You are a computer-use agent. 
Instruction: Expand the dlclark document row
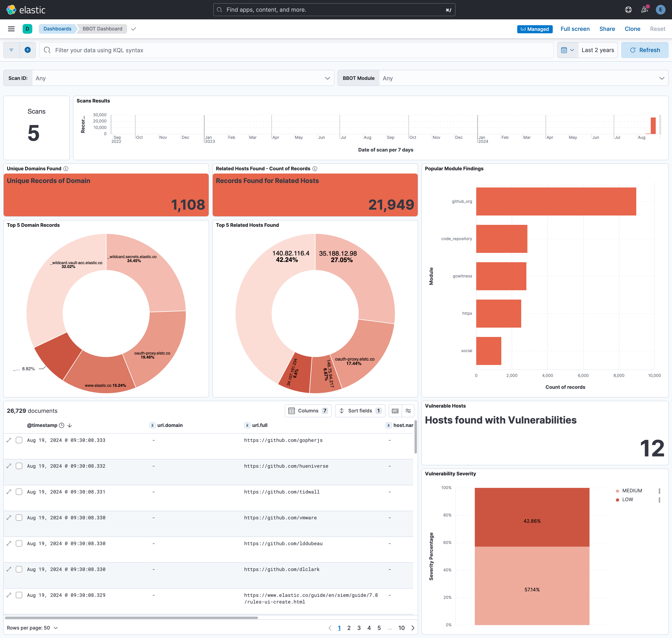9,569
